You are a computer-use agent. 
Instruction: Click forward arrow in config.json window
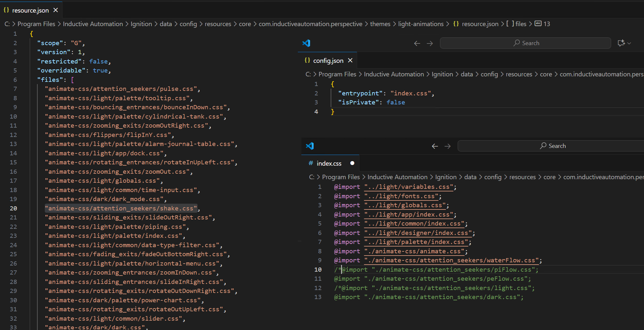(430, 44)
